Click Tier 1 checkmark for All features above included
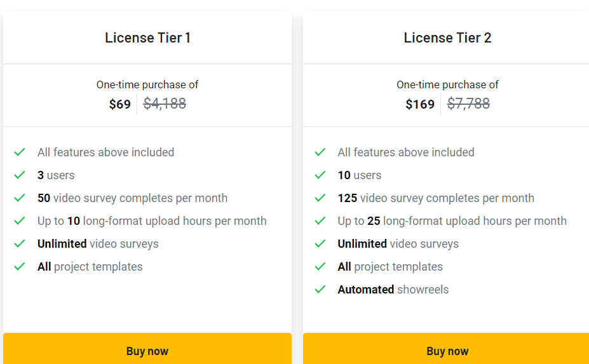This screenshot has height=364, width=589. click(20, 152)
